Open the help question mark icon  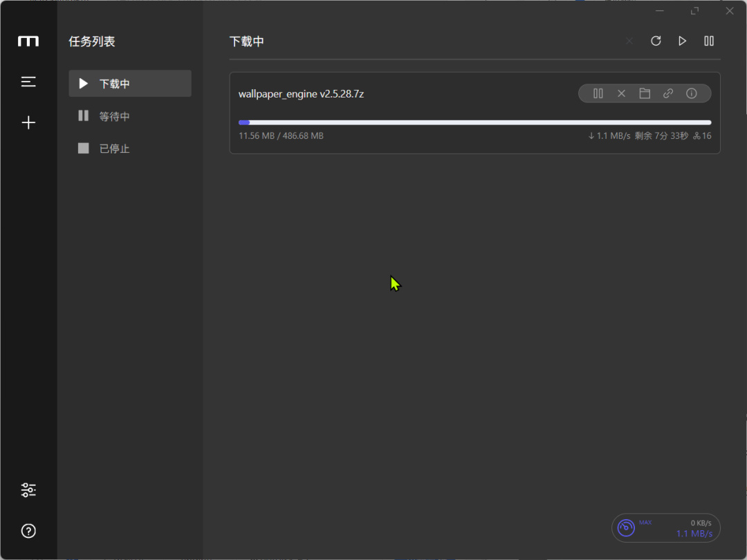coord(28,530)
